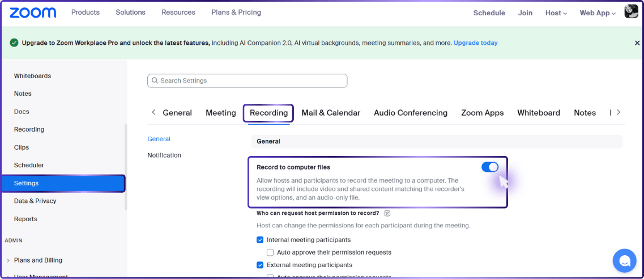The height and width of the screenshot is (279, 644).
Task: Switch to the Meeting tab
Action: (220, 113)
